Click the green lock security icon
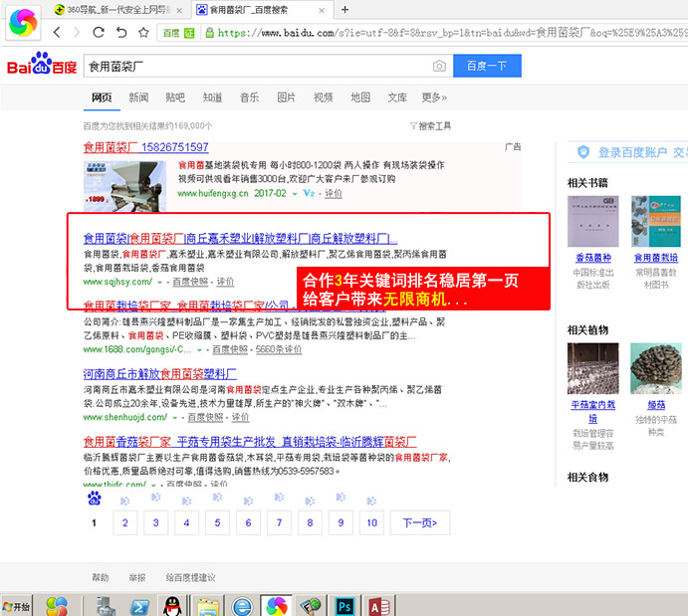Screen dimensions: 688x616 210,33
